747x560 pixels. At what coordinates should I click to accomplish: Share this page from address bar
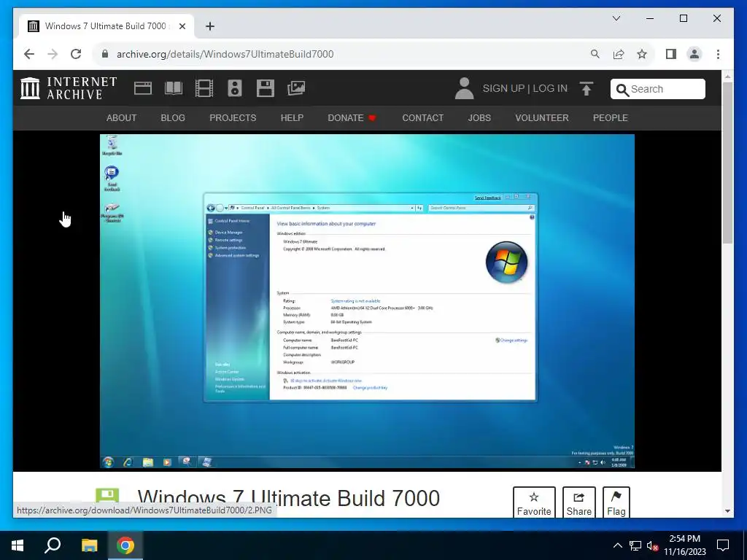[x=619, y=54]
